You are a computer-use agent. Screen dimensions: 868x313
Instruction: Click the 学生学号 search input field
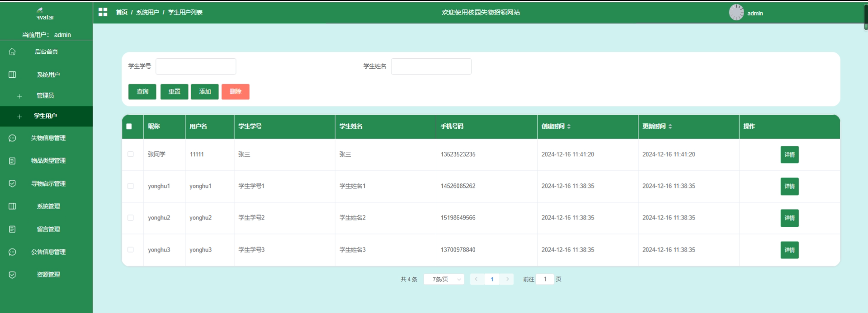pos(196,66)
